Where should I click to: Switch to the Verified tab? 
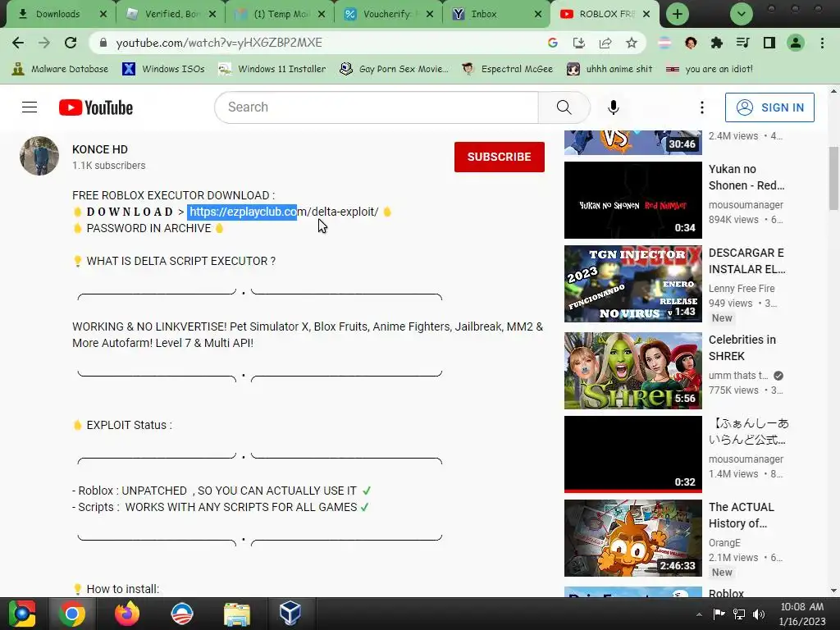(x=172, y=14)
